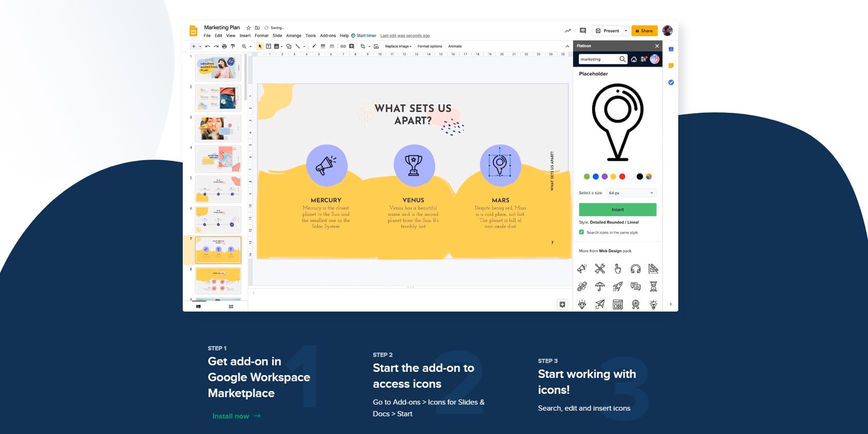
Task: Pick the green color swatch
Action: (x=586, y=177)
